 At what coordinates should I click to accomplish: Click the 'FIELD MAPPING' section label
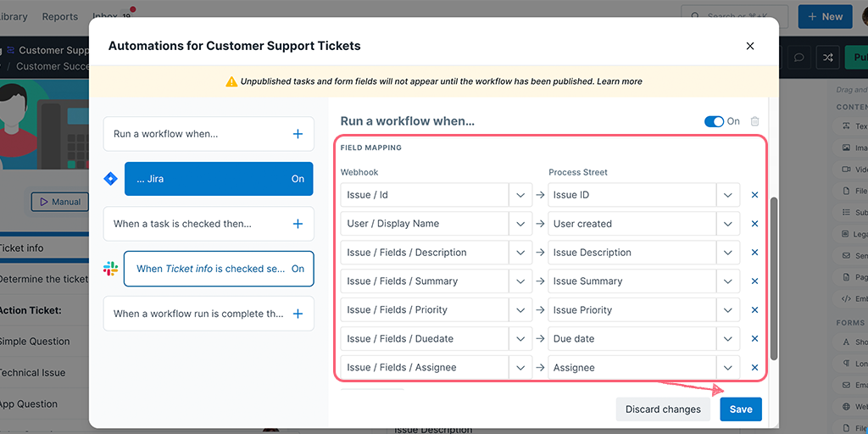pos(371,147)
